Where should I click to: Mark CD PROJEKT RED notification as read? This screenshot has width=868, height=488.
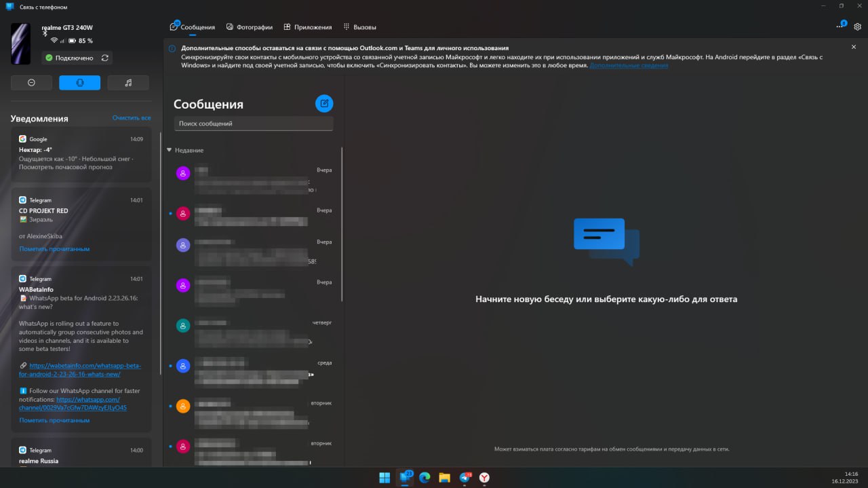click(54, 249)
